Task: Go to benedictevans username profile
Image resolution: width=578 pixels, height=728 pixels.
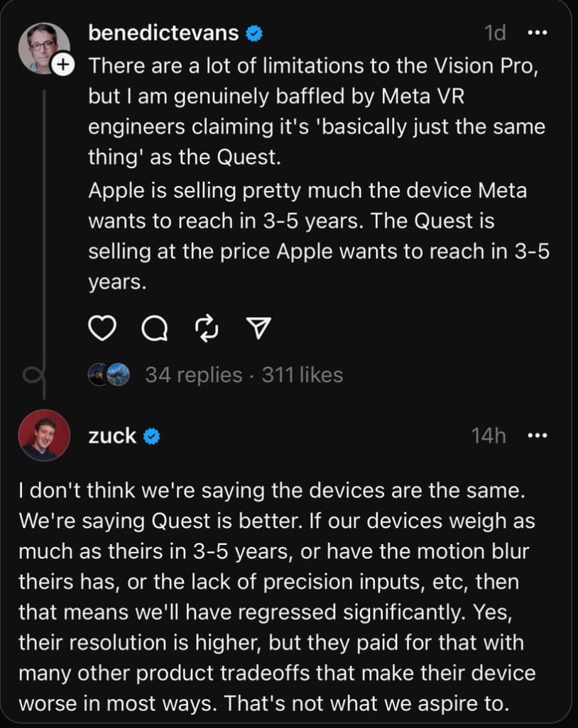Action: pyautogui.click(x=164, y=33)
